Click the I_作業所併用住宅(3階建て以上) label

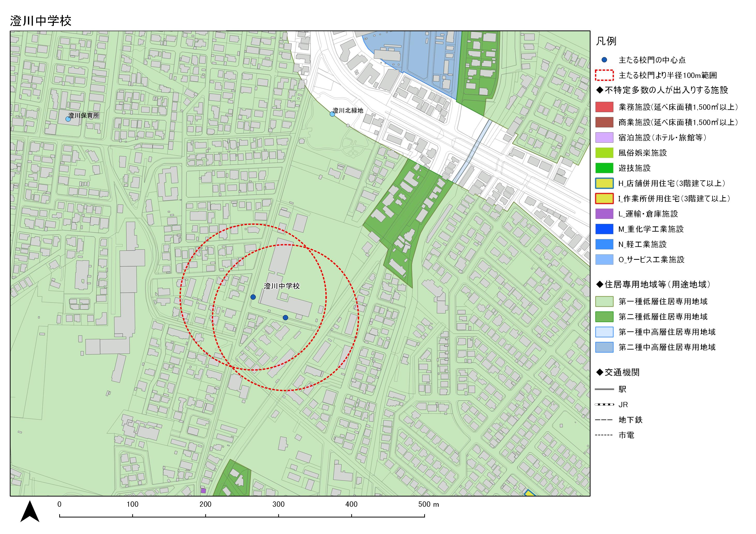674,199
